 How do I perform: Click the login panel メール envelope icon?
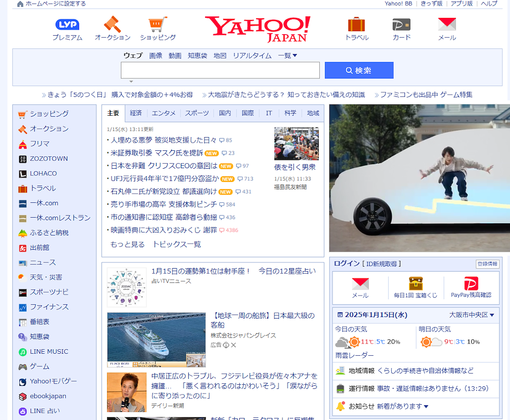pos(360,284)
